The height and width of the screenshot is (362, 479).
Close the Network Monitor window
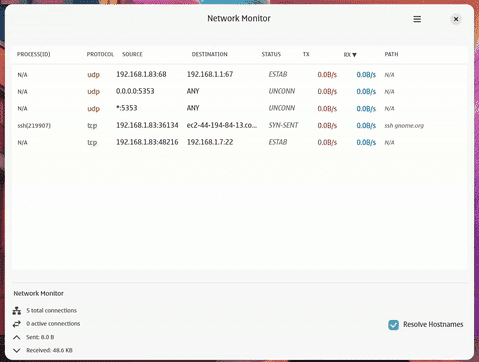pos(456,19)
